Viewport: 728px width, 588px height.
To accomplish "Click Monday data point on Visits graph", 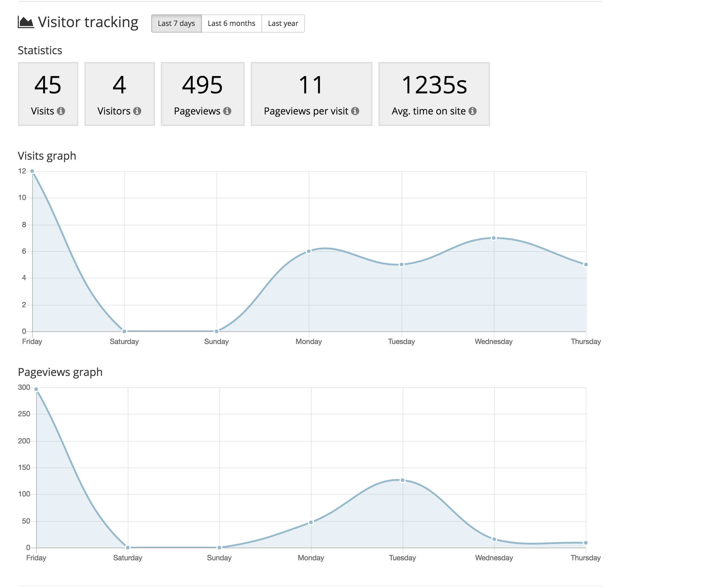I will (x=309, y=251).
